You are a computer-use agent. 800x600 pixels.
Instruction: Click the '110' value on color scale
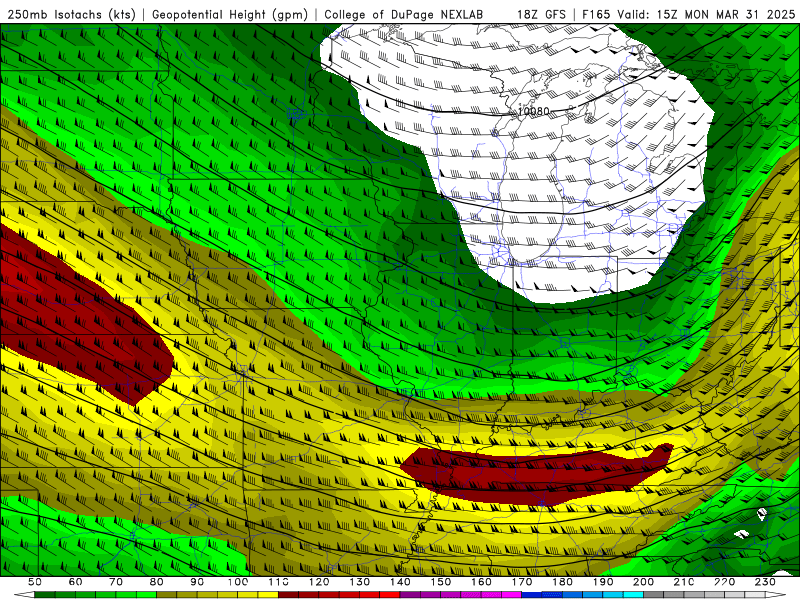click(x=279, y=582)
